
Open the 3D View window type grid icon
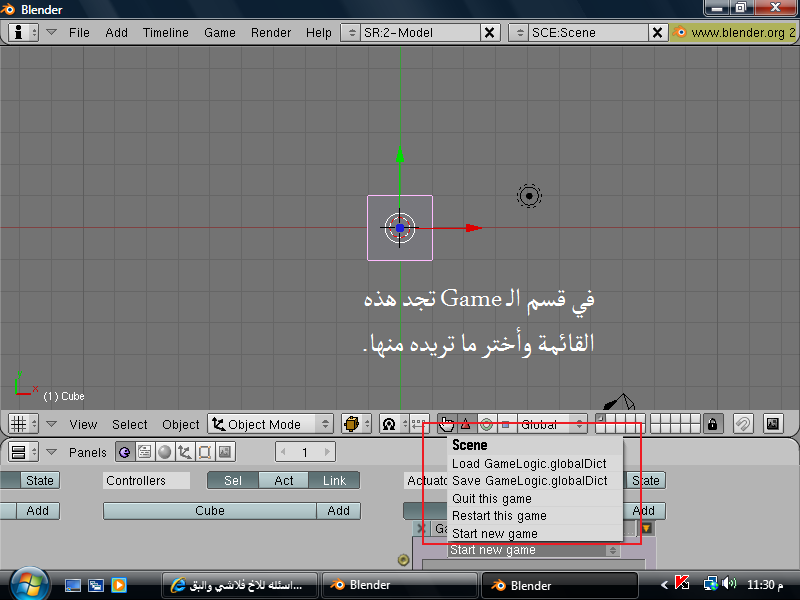(23, 424)
